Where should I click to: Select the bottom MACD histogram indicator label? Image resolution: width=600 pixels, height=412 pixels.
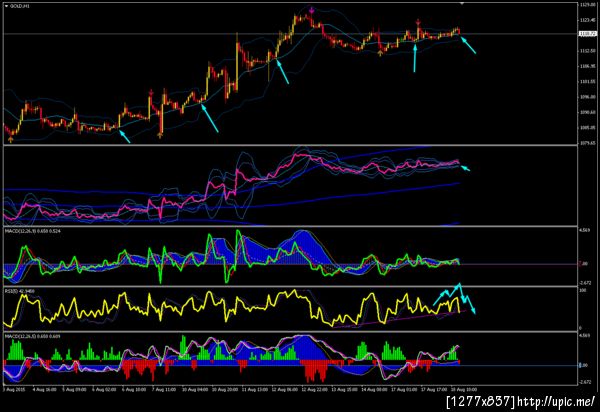[x=32, y=336]
